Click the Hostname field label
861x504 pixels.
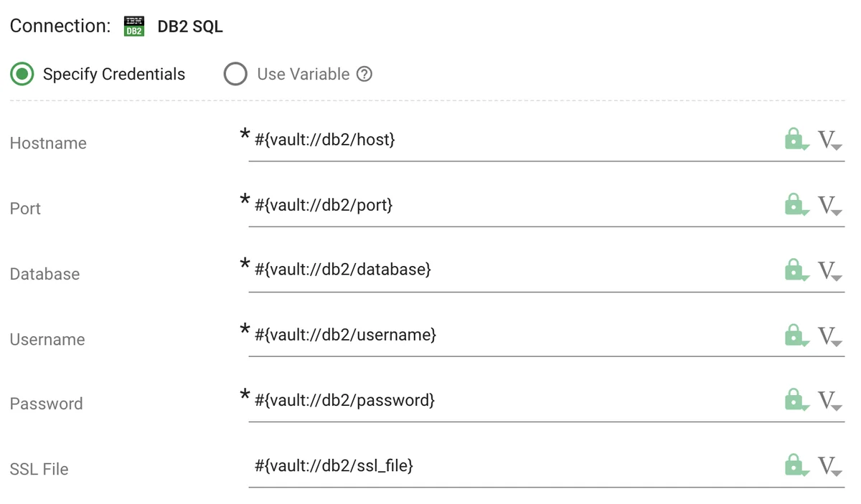click(x=47, y=143)
